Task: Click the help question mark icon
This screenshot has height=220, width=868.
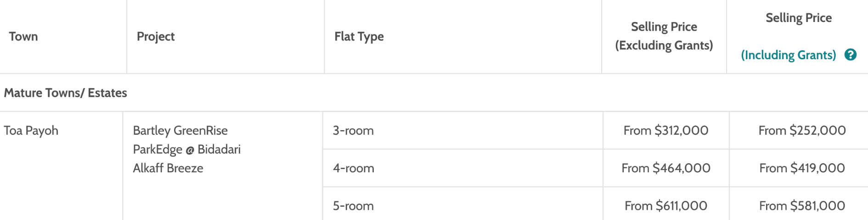Action: pyautogui.click(x=850, y=55)
